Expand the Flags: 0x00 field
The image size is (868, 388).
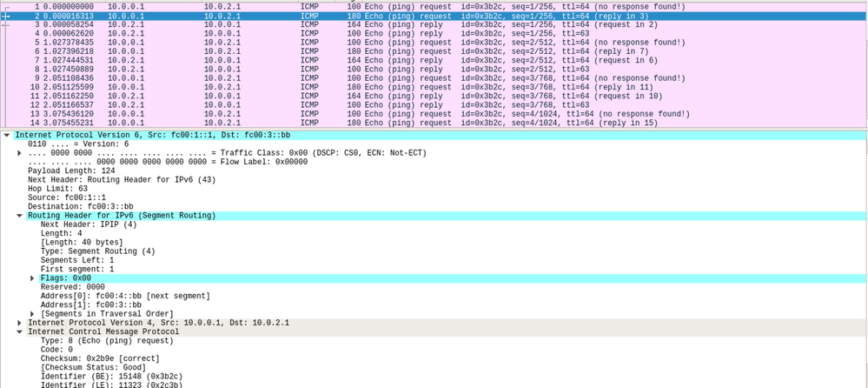32,278
